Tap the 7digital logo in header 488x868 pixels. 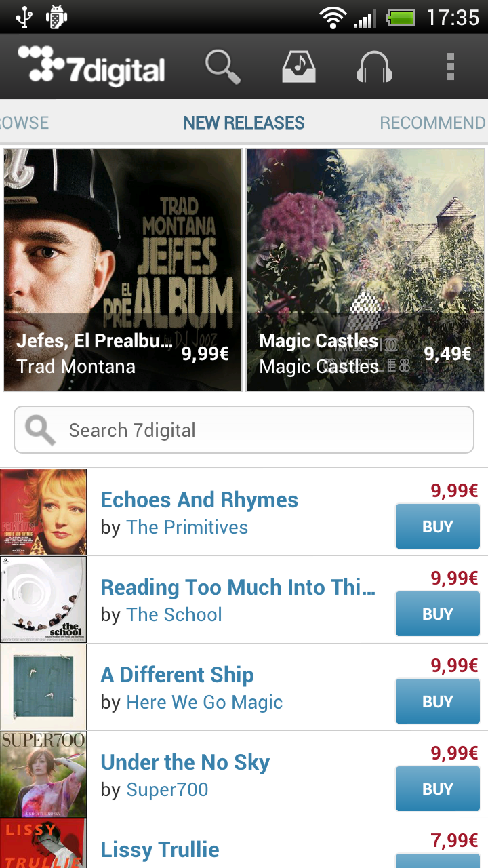pyautogui.click(x=91, y=67)
